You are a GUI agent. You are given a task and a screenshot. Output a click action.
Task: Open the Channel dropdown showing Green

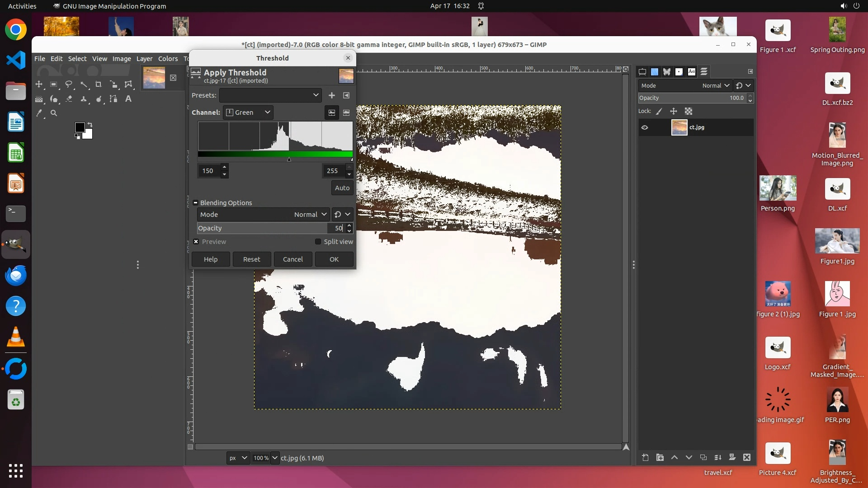click(248, 113)
